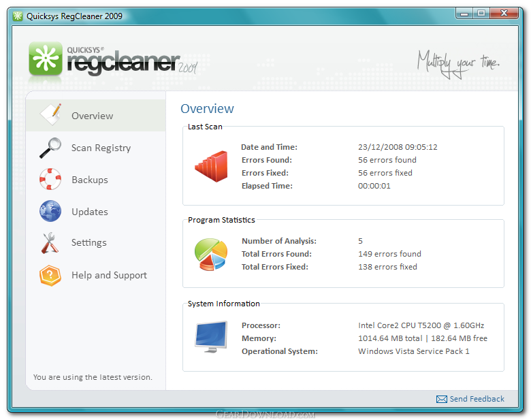
Task: Click the "Date and Time:" label
Action: 269,147
